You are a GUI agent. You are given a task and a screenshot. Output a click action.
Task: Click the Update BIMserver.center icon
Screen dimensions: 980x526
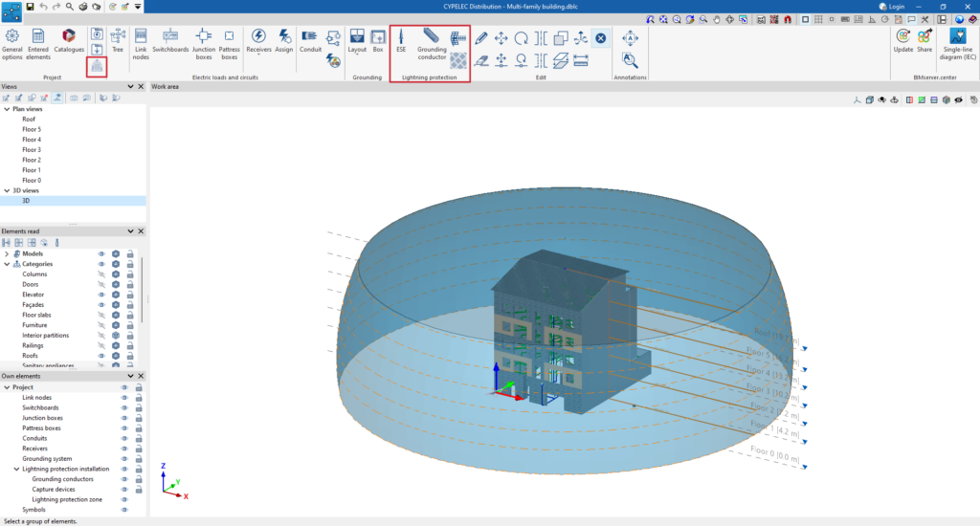902,40
